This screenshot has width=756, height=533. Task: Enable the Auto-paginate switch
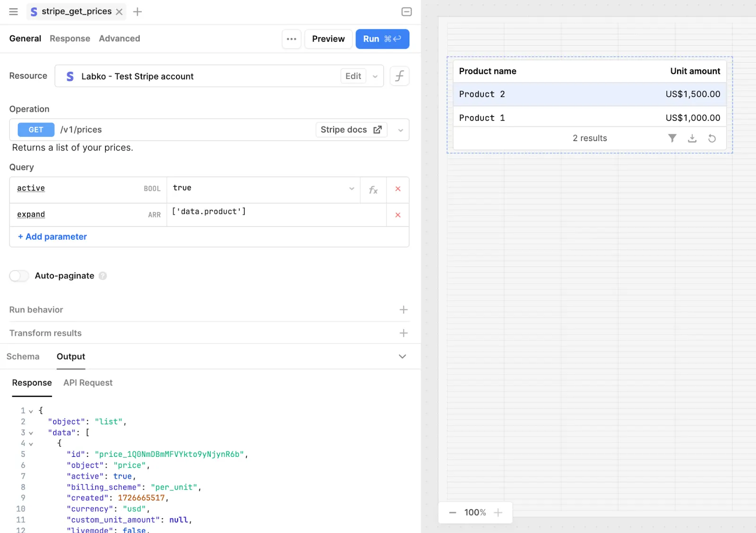click(19, 276)
